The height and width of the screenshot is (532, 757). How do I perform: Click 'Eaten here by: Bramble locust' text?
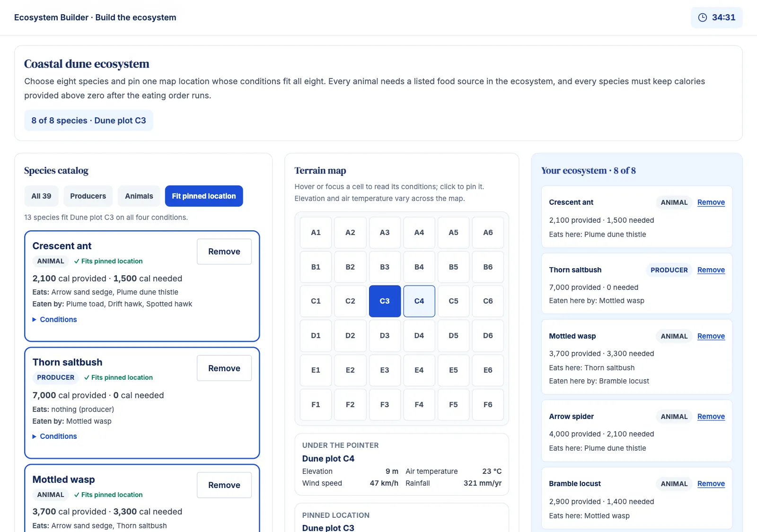point(599,381)
